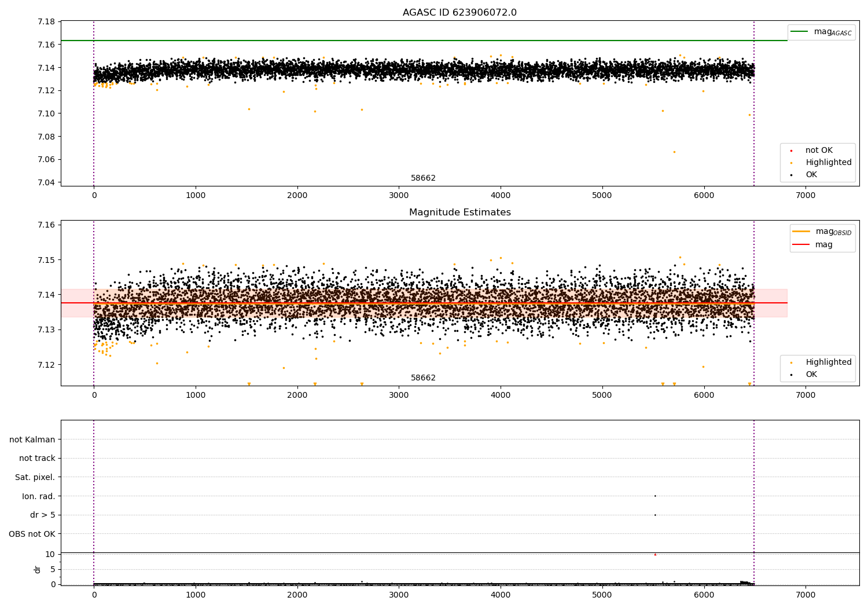The image size is (868, 608).
Task: Click the '6000' x-tick under the bottom plot
Action: pyautogui.click(x=704, y=595)
